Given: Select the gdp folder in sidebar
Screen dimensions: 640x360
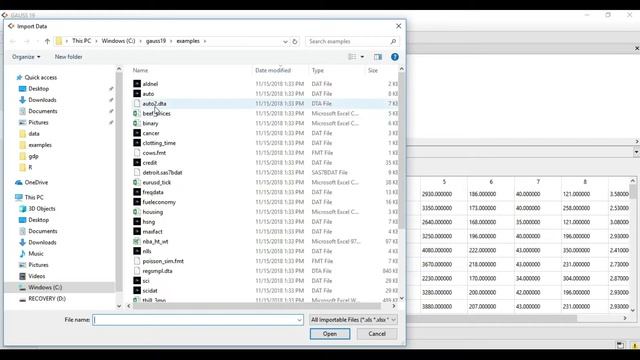Looking at the screenshot, I should [x=33, y=156].
